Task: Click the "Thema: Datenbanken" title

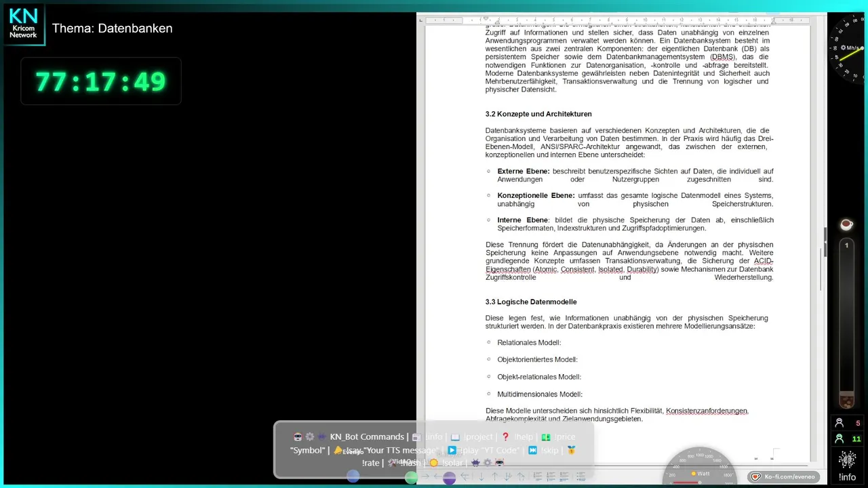Action: [113, 28]
